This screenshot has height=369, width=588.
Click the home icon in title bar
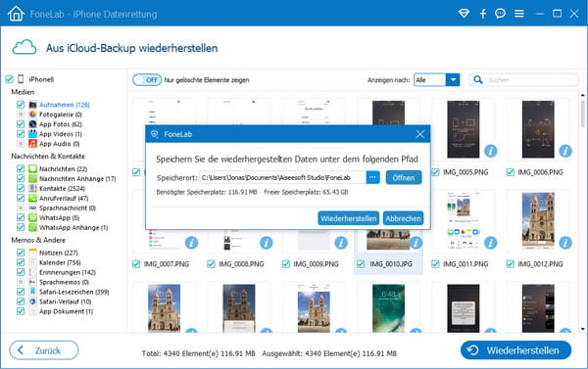[x=16, y=14]
